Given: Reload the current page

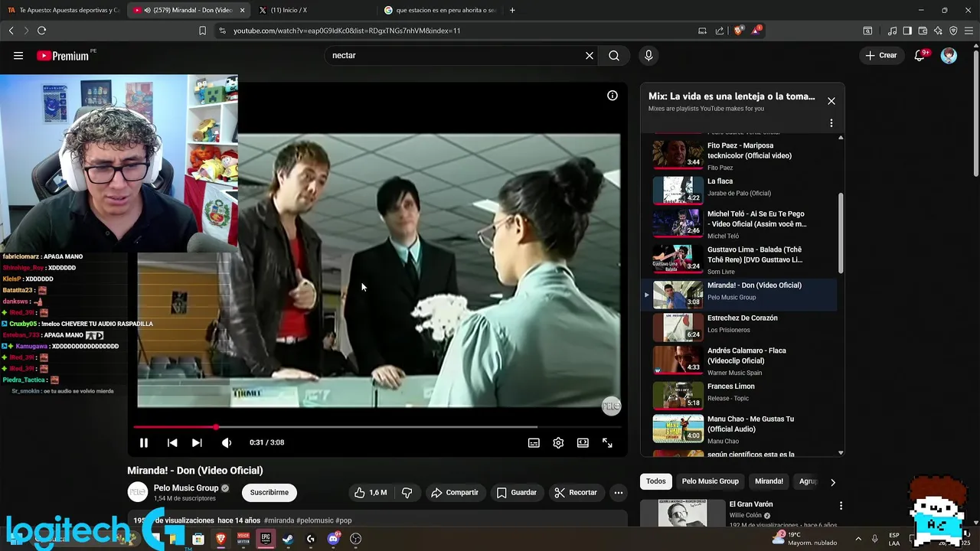Looking at the screenshot, I should (41, 31).
